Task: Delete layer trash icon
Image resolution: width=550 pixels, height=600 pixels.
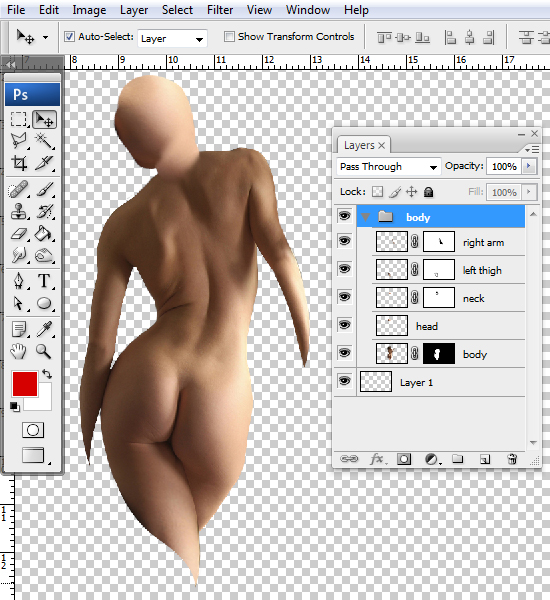Action: (x=512, y=459)
